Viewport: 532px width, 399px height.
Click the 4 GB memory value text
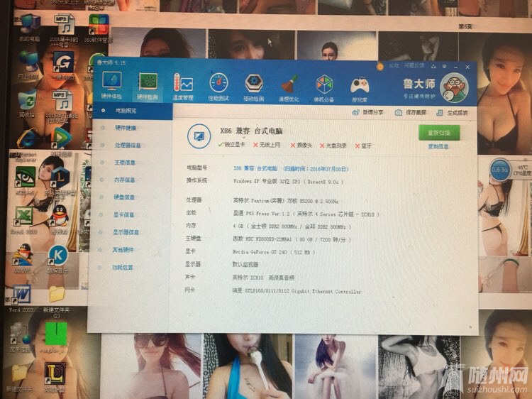pos(292,226)
